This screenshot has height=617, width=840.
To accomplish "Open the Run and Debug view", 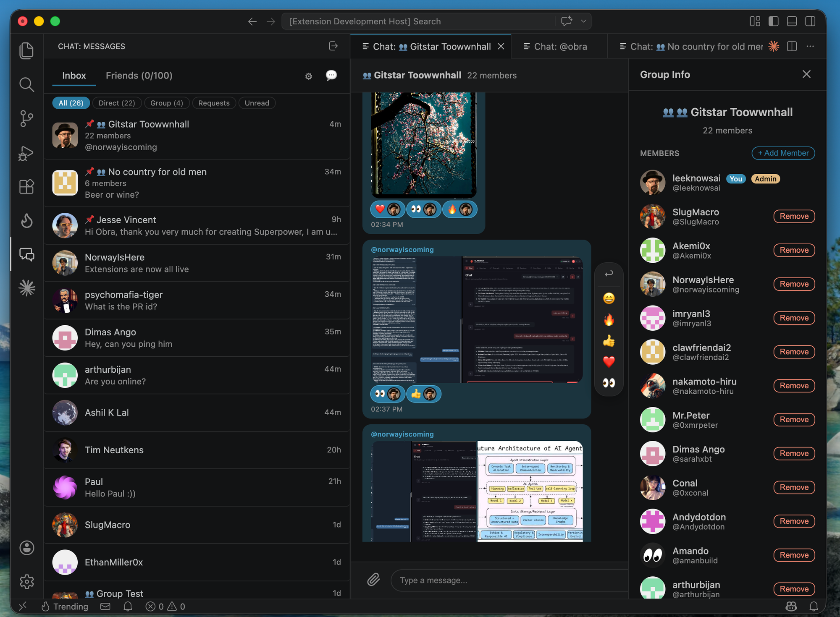I will pyautogui.click(x=27, y=153).
